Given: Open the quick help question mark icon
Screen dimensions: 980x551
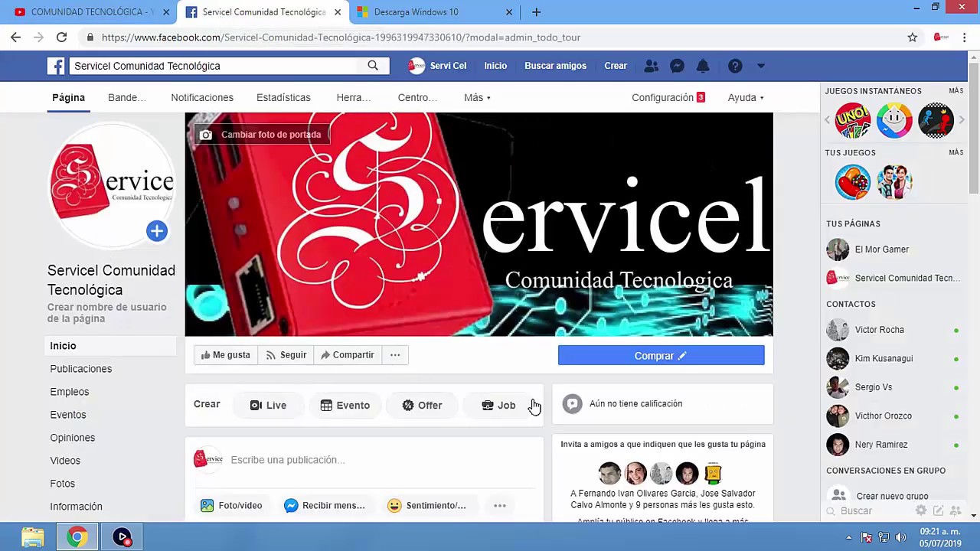Looking at the screenshot, I should click(x=735, y=66).
